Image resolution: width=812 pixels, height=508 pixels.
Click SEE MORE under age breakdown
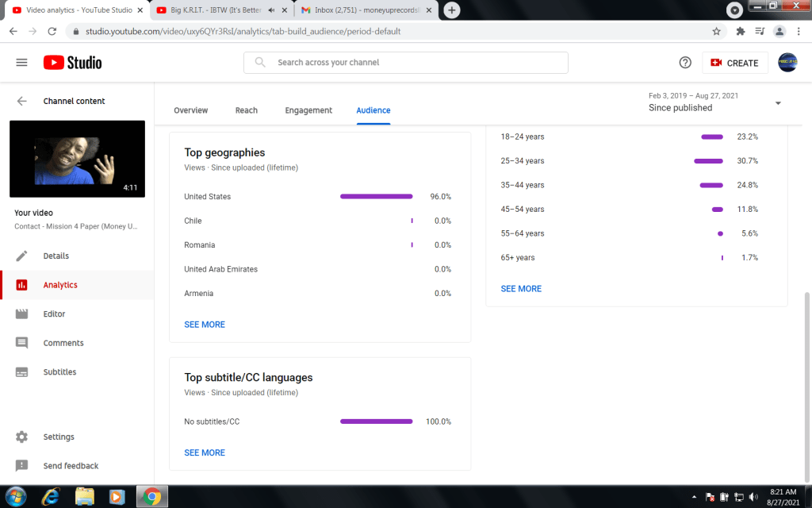click(x=521, y=289)
